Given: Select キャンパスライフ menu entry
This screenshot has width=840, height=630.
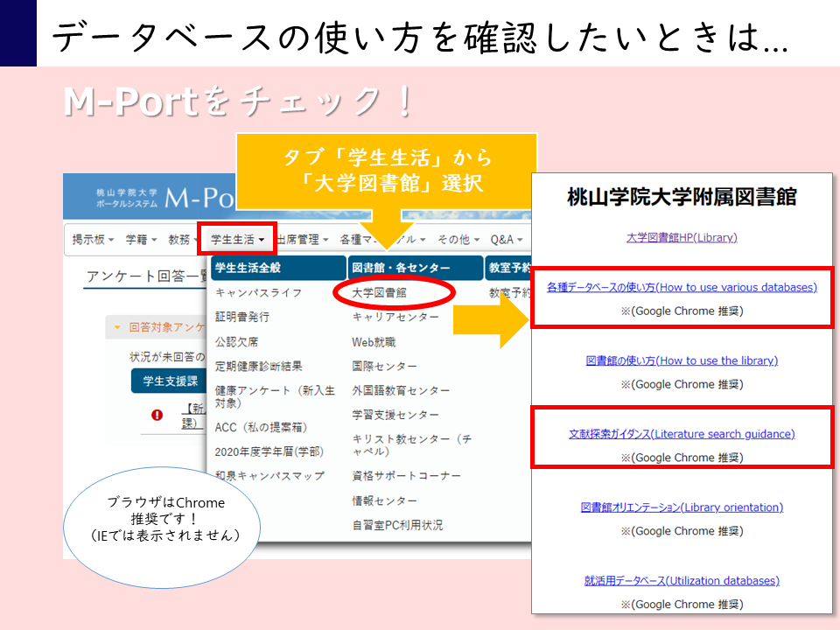Looking at the screenshot, I should (259, 292).
